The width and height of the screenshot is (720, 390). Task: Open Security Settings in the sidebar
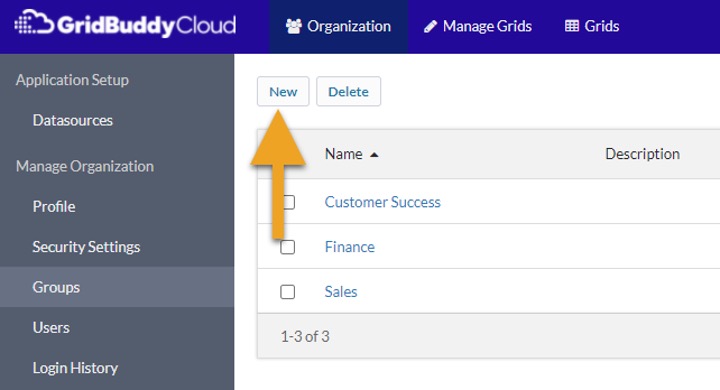[86, 247]
